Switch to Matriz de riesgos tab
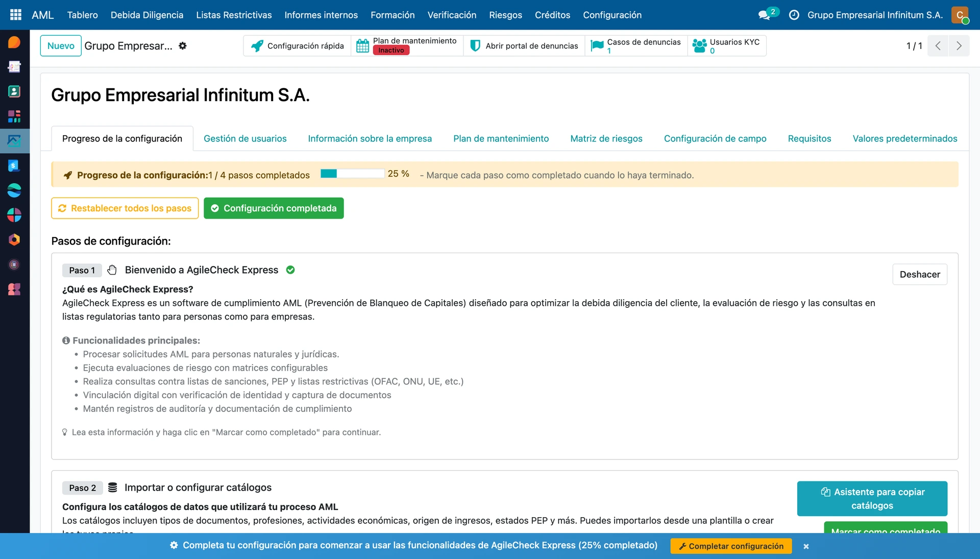This screenshot has width=980, height=559. pyautogui.click(x=606, y=138)
